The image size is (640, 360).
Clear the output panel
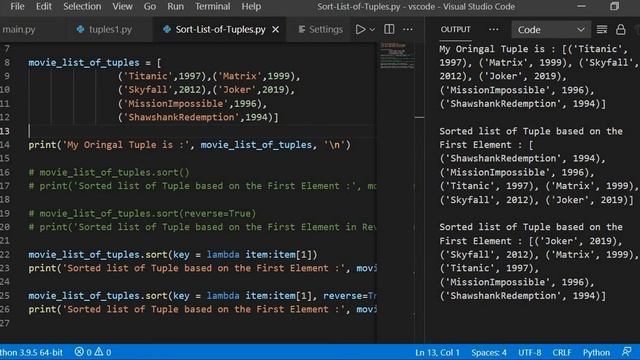coord(602,29)
